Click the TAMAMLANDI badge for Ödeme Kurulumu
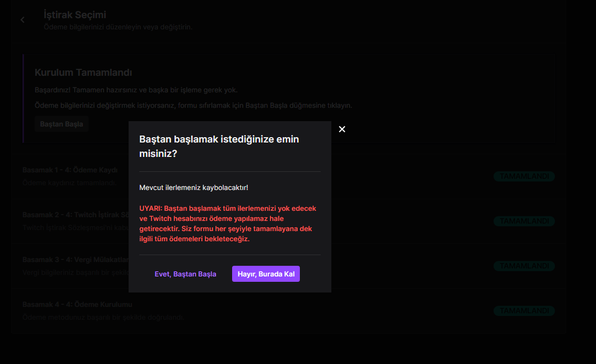 524,311
